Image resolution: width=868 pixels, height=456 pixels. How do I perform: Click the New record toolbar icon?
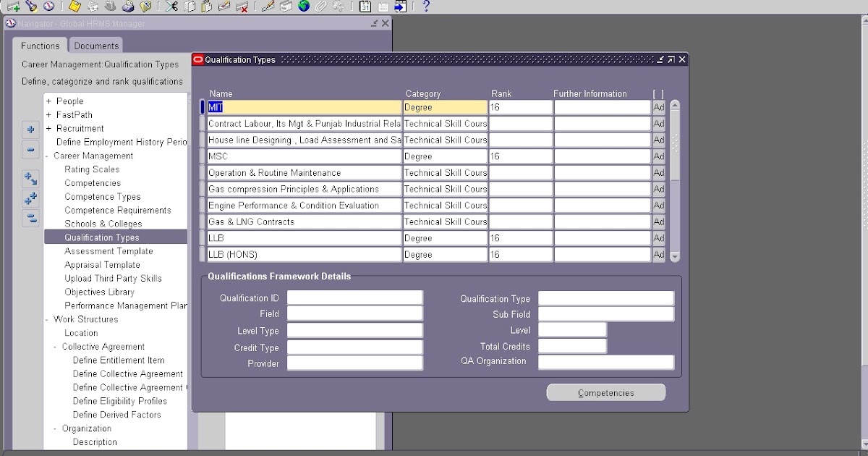point(13,6)
